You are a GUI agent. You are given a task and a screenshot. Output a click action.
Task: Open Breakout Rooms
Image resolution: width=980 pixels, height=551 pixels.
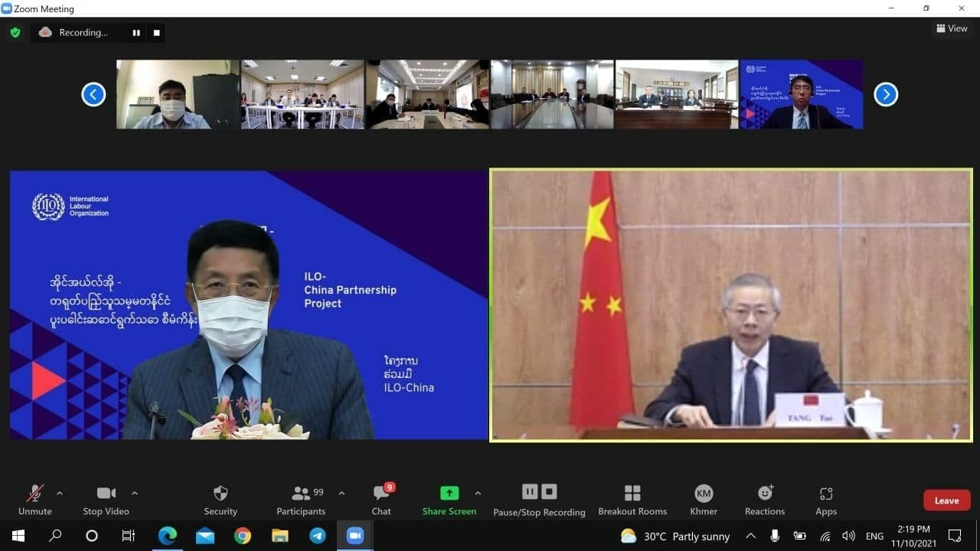[x=632, y=500]
